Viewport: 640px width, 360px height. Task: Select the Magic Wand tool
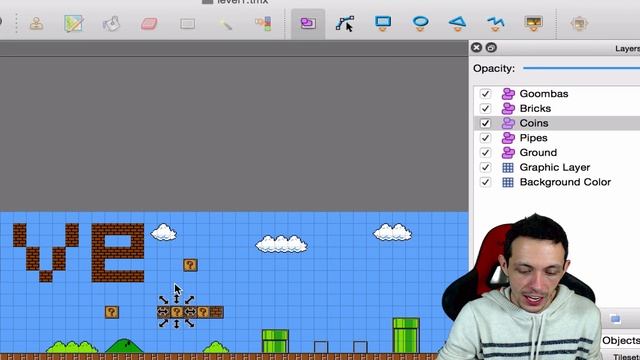[x=225, y=24]
